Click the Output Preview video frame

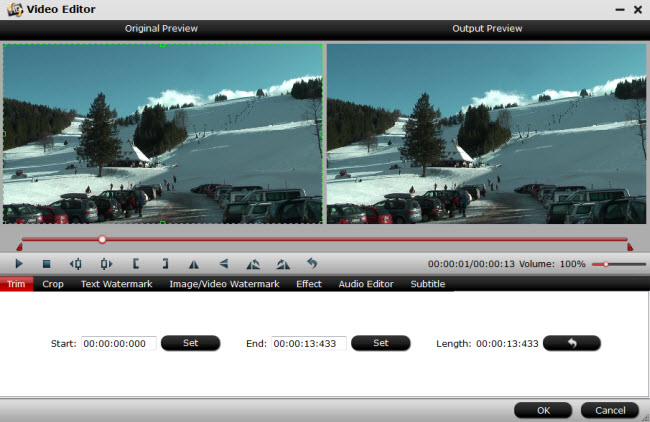[486, 134]
